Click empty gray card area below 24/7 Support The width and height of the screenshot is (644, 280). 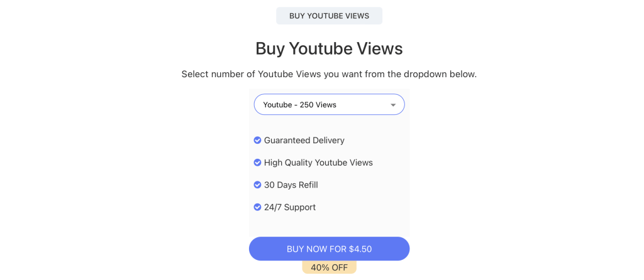point(329,225)
